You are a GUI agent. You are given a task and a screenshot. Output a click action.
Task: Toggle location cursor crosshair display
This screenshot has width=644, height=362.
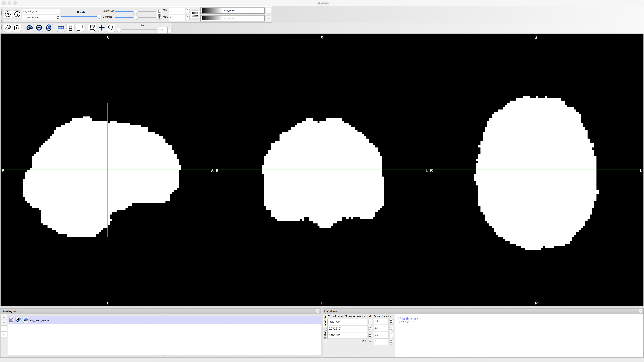102,28
